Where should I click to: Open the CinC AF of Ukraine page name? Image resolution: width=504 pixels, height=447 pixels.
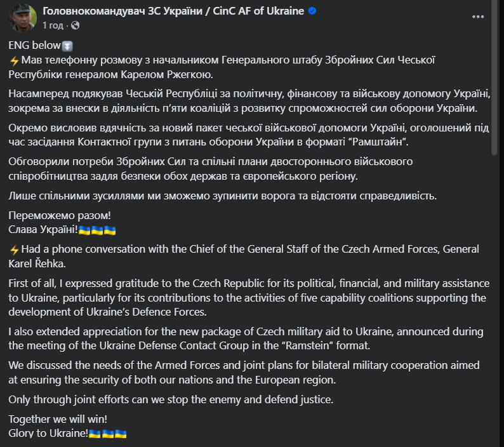tap(174, 11)
